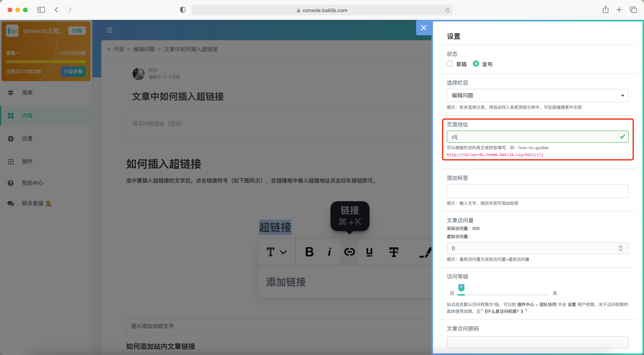Click the privacy shield icon in Safari
This screenshot has height=355, width=644.
[183, 10]
